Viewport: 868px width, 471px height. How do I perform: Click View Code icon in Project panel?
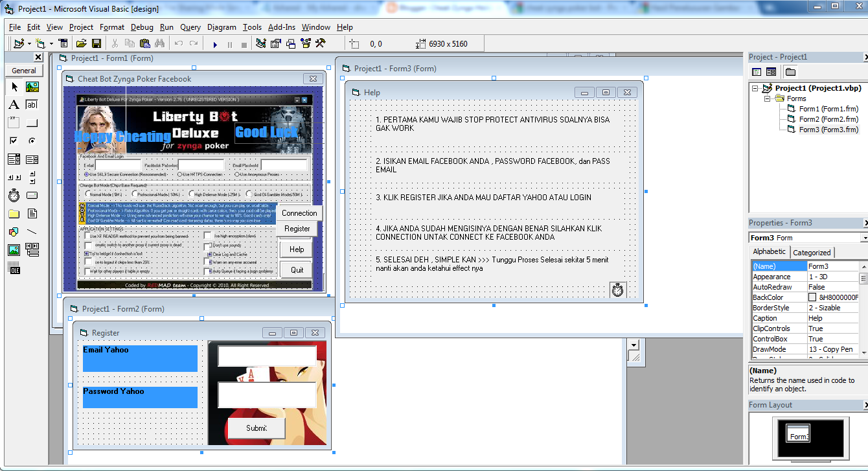756,72
